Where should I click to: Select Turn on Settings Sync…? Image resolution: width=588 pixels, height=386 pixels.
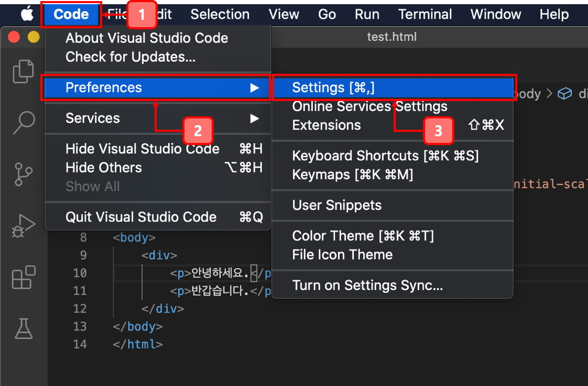(x=393, y=285)
